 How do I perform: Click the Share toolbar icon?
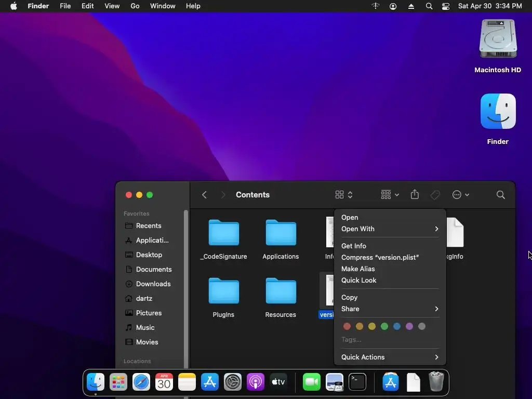pyautogui.click(x=415, y=195)
